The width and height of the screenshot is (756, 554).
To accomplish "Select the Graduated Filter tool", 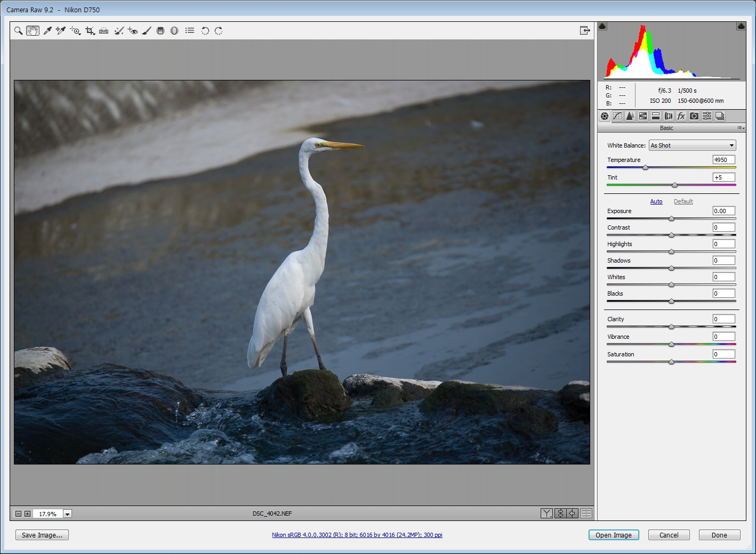I will pos(160,31).
